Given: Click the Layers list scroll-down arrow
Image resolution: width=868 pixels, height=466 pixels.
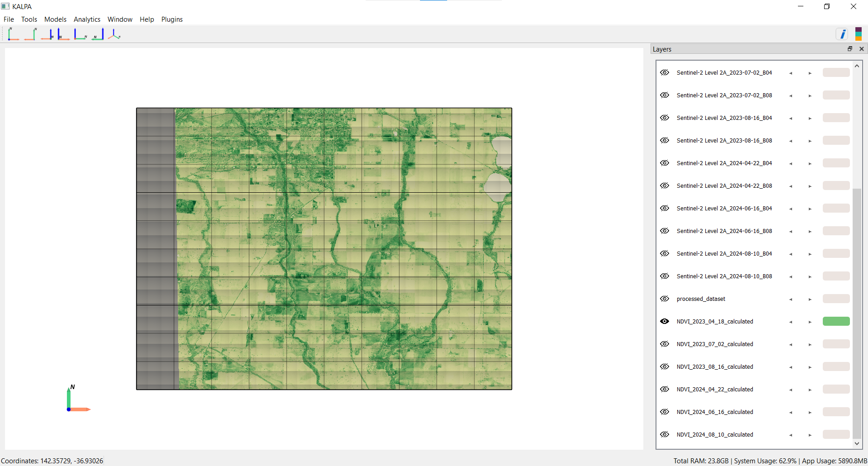Looking at the screenshot, I should [857, 444].
